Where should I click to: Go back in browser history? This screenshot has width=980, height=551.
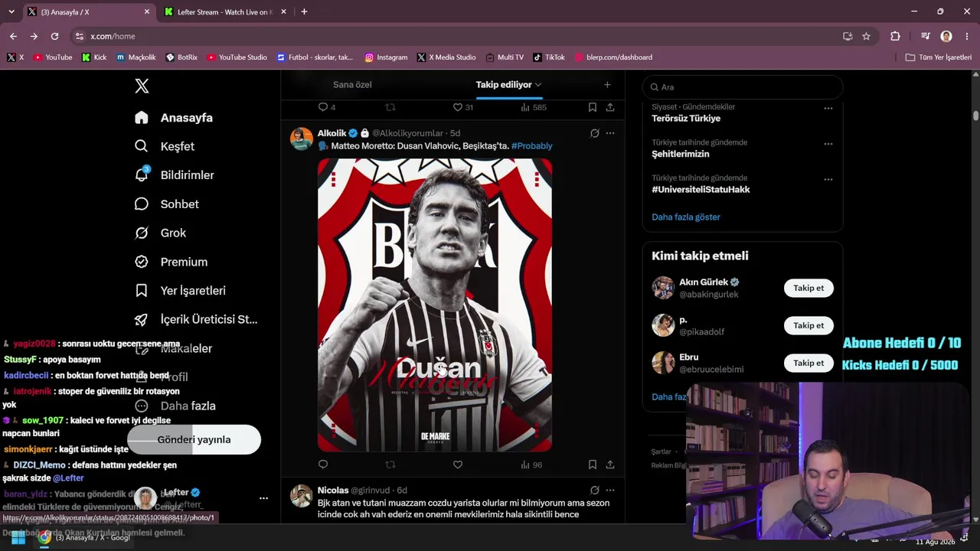(x=13, y=36)
